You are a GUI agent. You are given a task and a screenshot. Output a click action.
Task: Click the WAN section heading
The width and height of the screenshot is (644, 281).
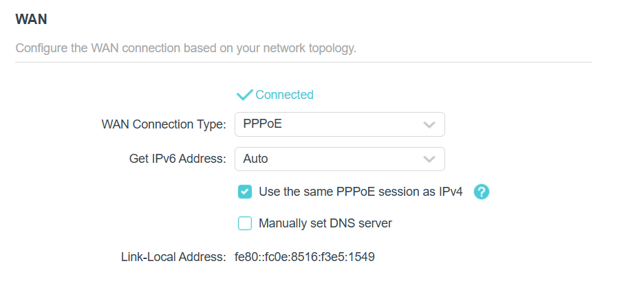31,19
